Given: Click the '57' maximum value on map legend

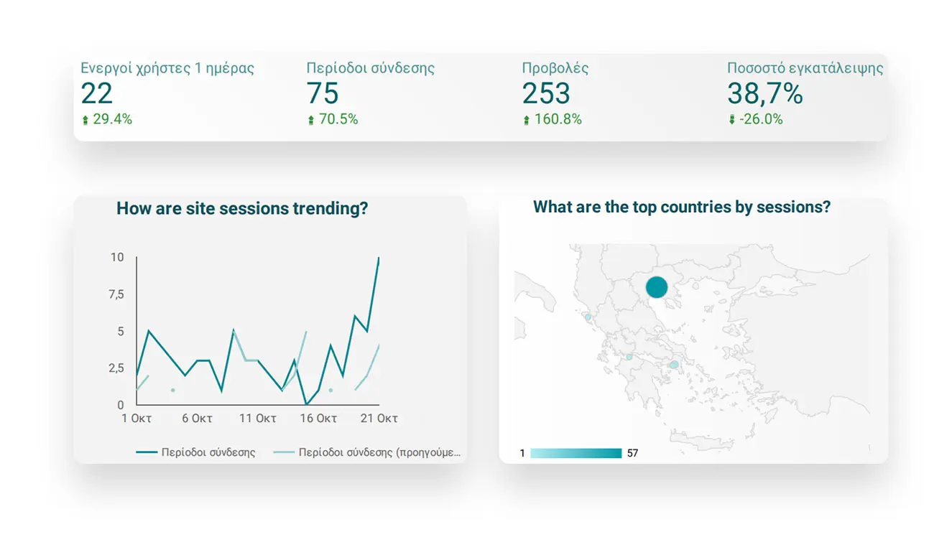Looking at the screenshot, I should point(632,453).
